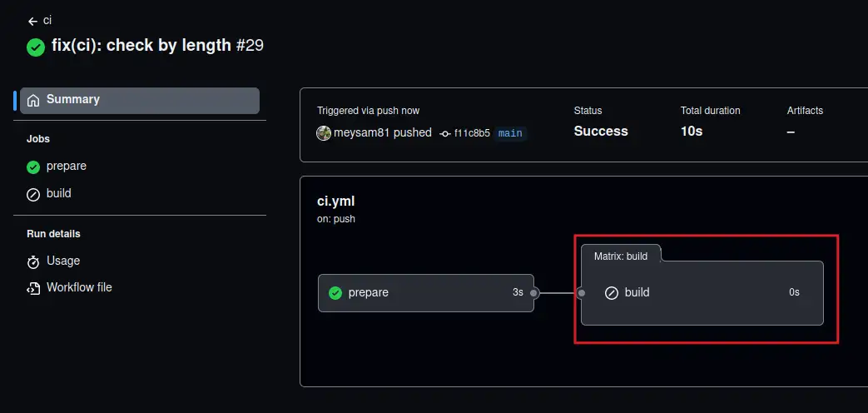
Task: Open meysam81's avatar picture
Action: (x=324, y=132)
